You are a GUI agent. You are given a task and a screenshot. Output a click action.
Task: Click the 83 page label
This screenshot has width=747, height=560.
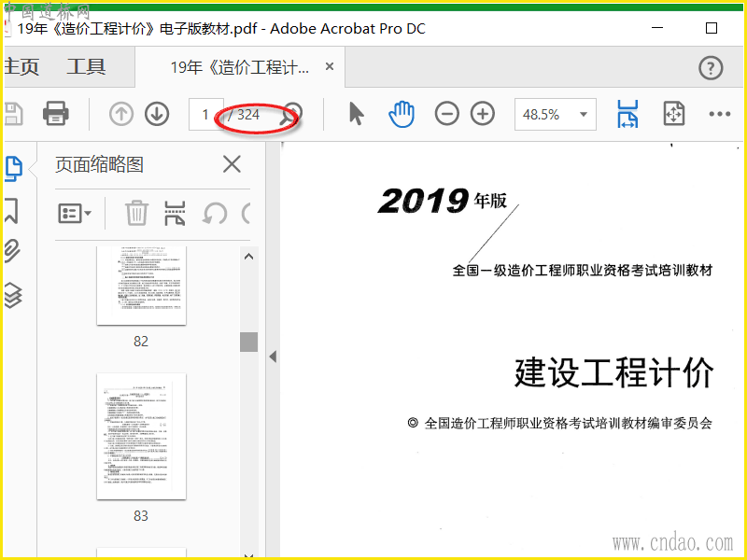(141, 516)
